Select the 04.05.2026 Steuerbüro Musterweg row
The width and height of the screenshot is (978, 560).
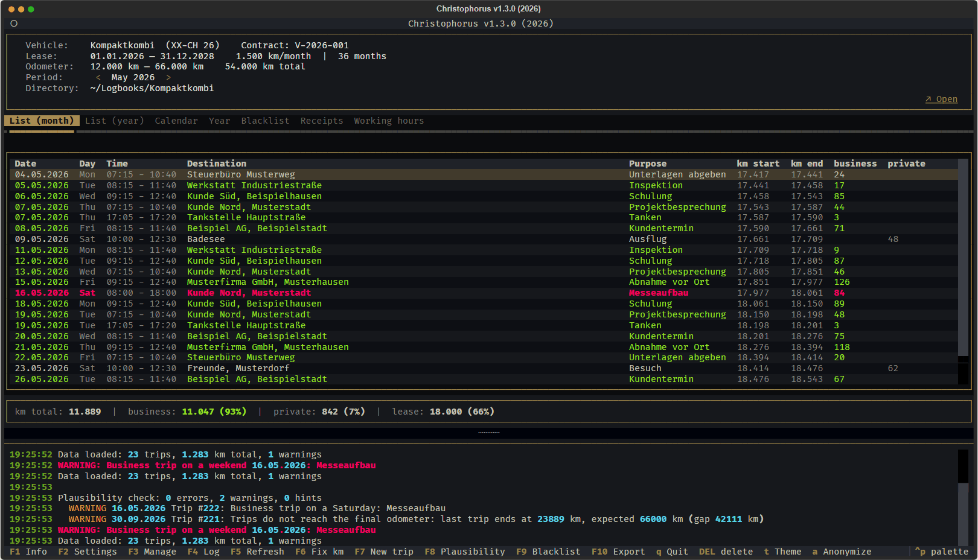[484, 174]
